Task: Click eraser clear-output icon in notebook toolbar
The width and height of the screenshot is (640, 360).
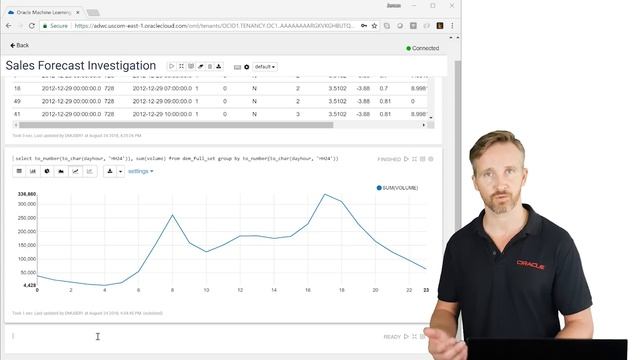Action: (x=200, y=67)
